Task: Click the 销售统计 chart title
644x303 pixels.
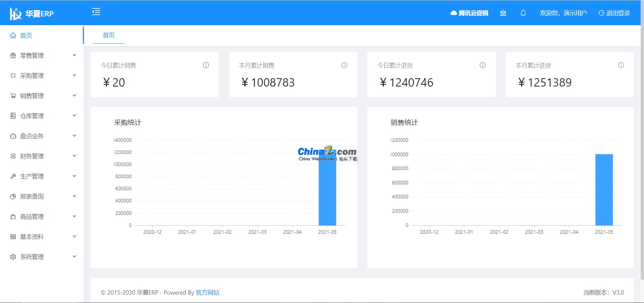Action: tap(404, 123)
